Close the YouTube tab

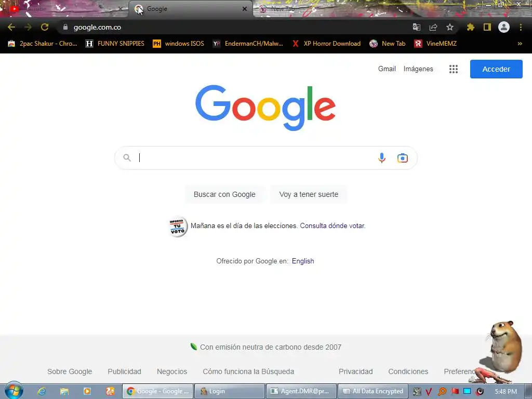coord(121,9)
